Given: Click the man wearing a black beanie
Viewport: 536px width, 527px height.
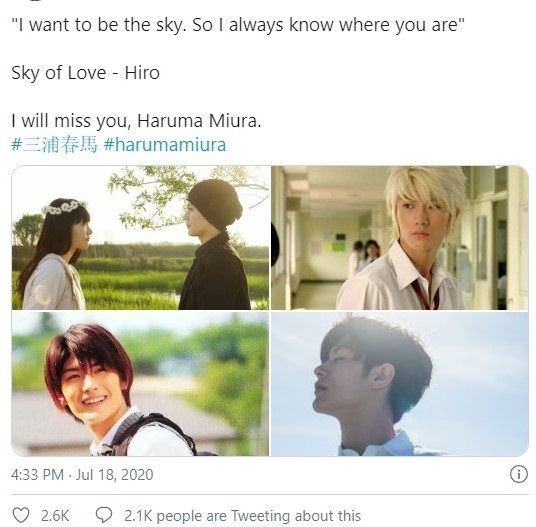Looking at the screenshot, I should coord(214,244).
